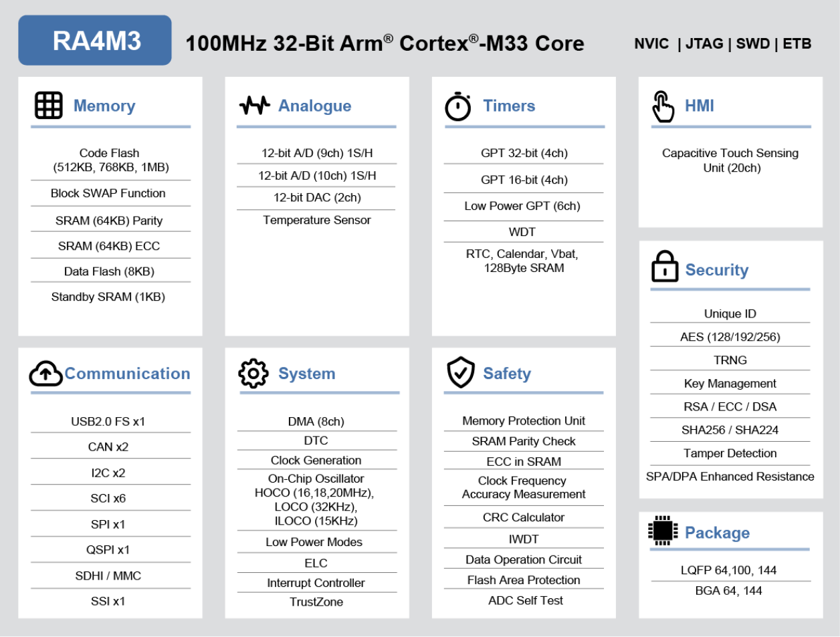
Task: Switch to the SWD header item
Action: tap(754, 43)
